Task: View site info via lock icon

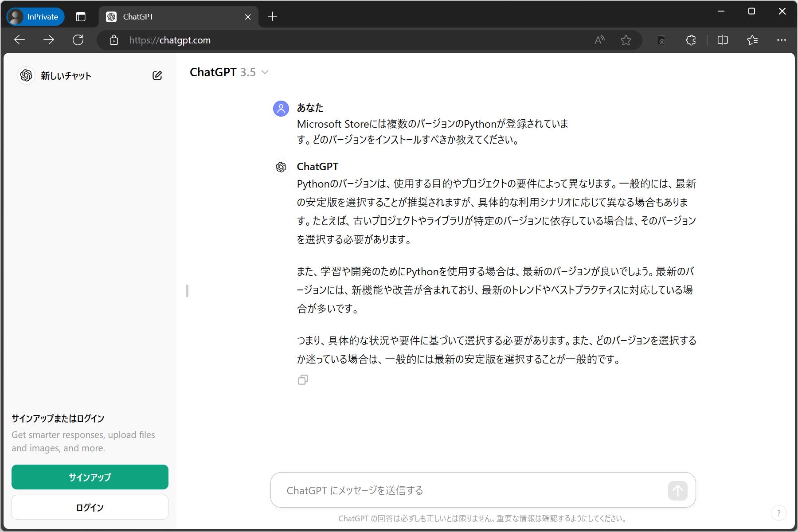Action: [x=114, y=40]
